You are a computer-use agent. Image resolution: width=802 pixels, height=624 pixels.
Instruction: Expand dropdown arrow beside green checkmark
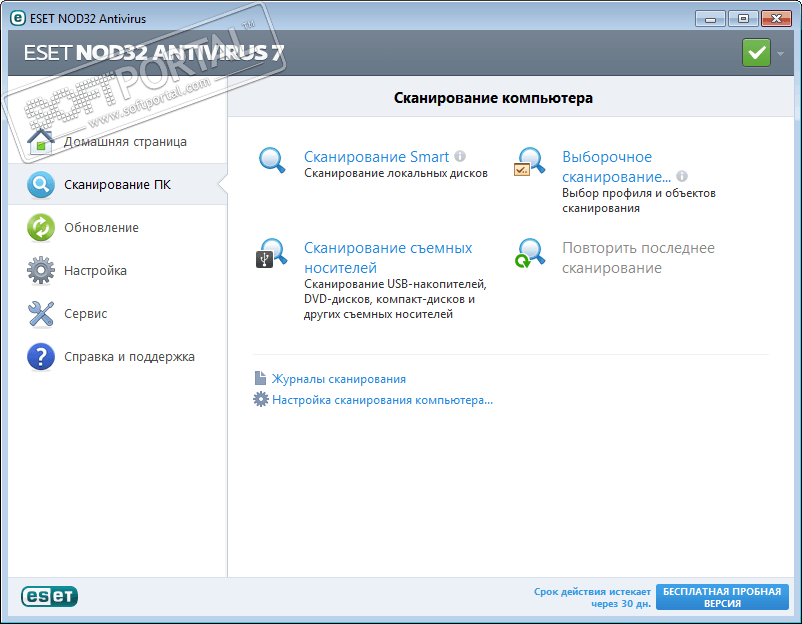[x=781, y=53]
